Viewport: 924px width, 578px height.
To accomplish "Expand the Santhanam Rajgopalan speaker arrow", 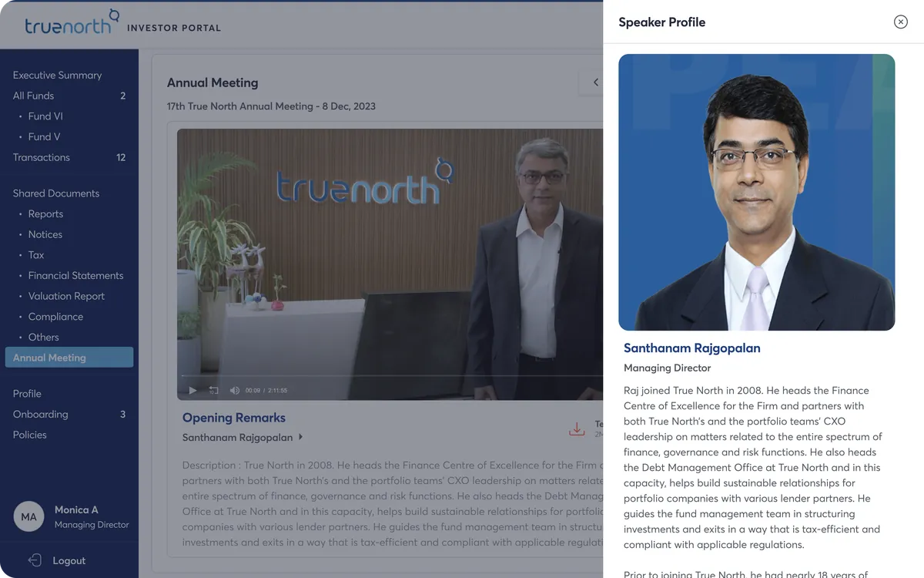I will [x=300, y=437].
